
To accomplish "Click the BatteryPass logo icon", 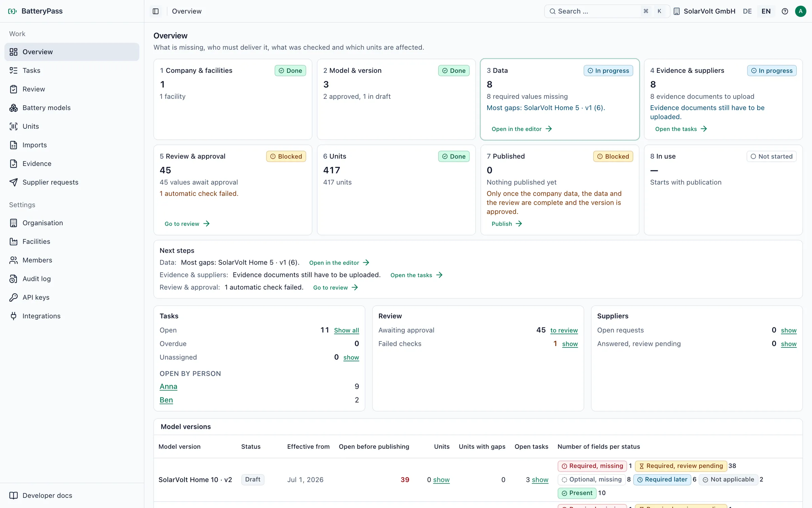I will coord(13,11).
